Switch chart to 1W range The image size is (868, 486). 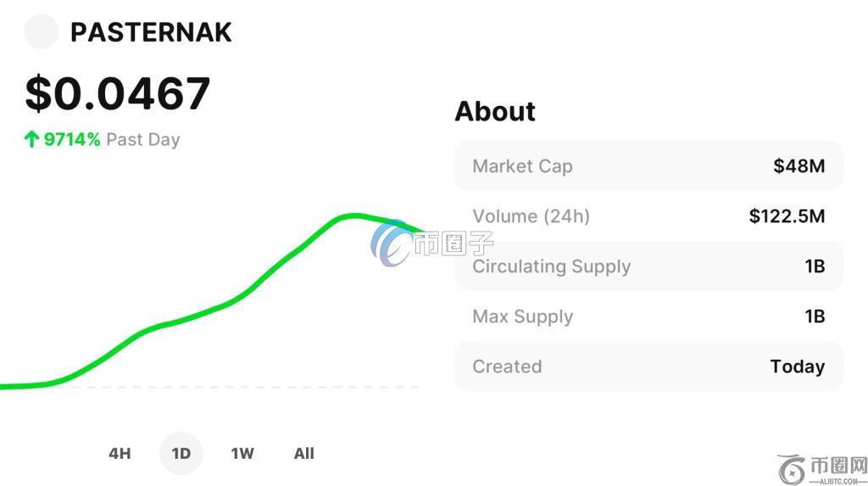(242, 453)
